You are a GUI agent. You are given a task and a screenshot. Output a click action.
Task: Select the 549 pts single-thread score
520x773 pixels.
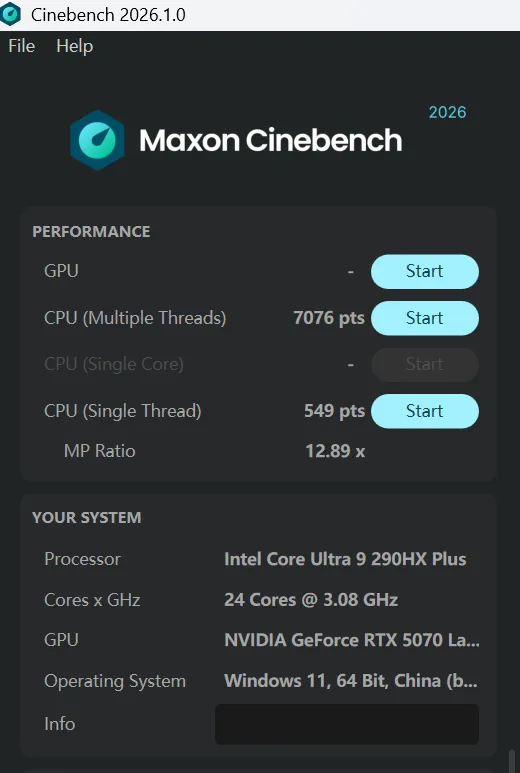334,411
